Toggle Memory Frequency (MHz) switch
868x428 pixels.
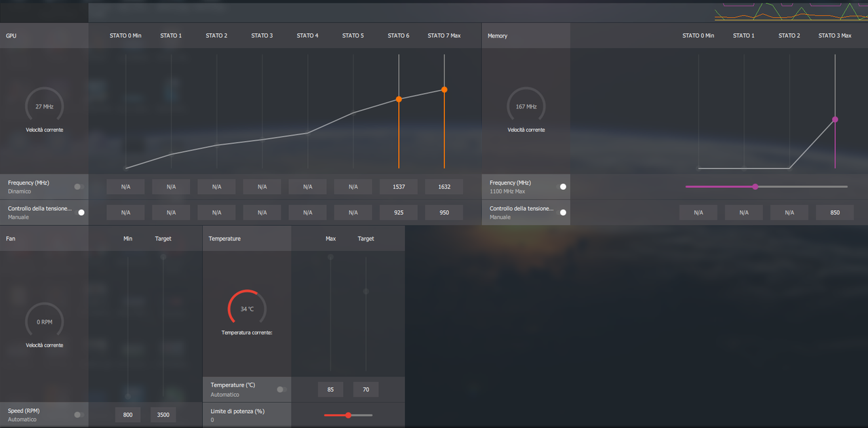tap(561, 187)
